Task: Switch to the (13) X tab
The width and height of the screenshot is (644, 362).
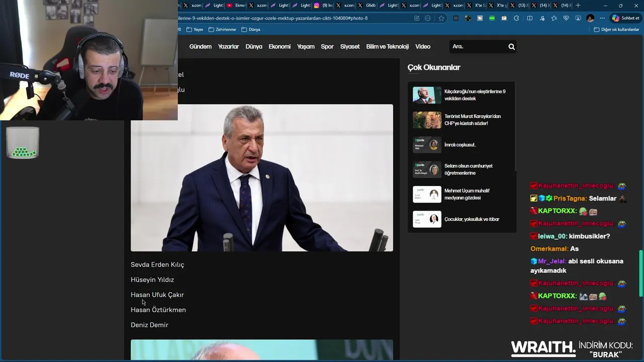Action: pos(519,6)
